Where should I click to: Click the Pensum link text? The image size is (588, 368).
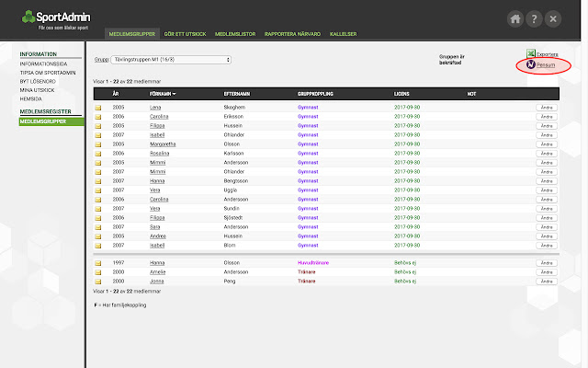pos(546,65)
